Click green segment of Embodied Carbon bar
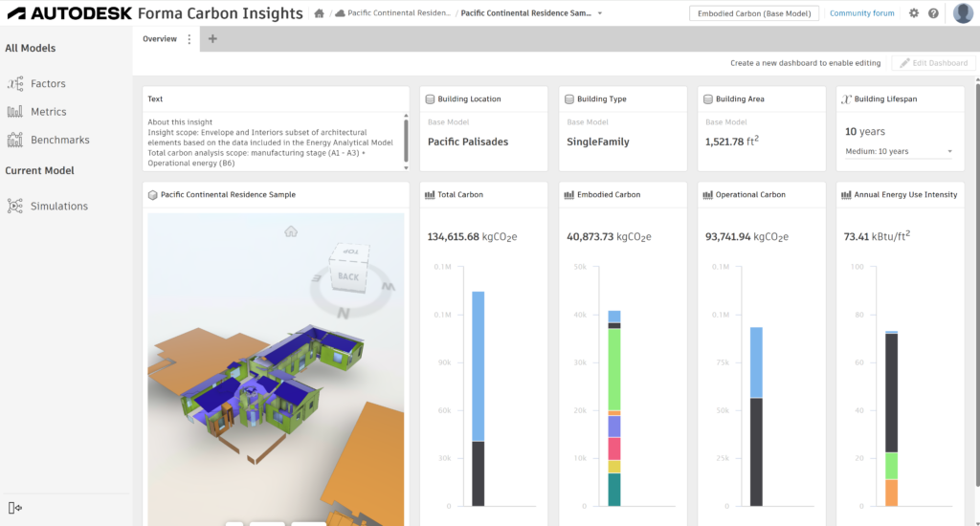Viewport: 980px width, 526px height. pyautogui.click(x=614, y=369)
